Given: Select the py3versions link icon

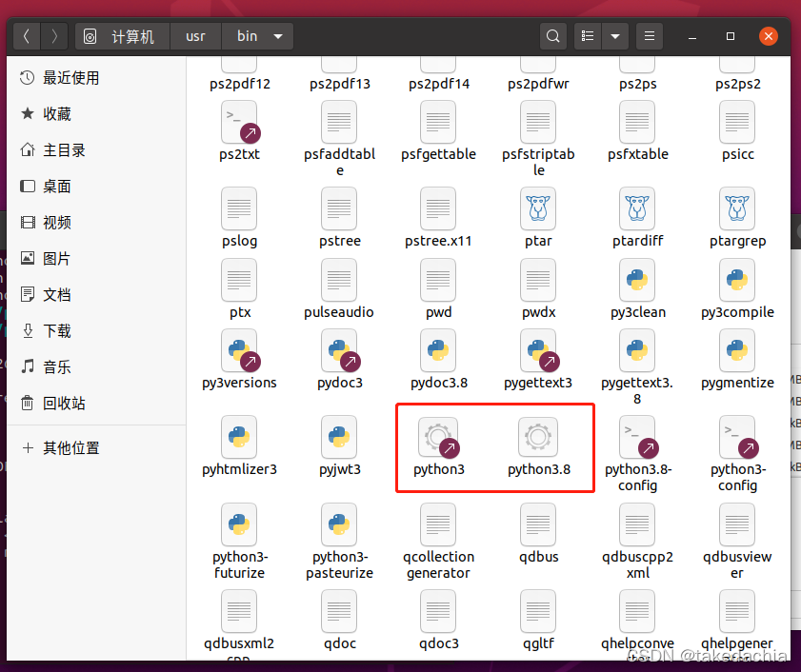Looking at the screenshot, I should (239, 350).
